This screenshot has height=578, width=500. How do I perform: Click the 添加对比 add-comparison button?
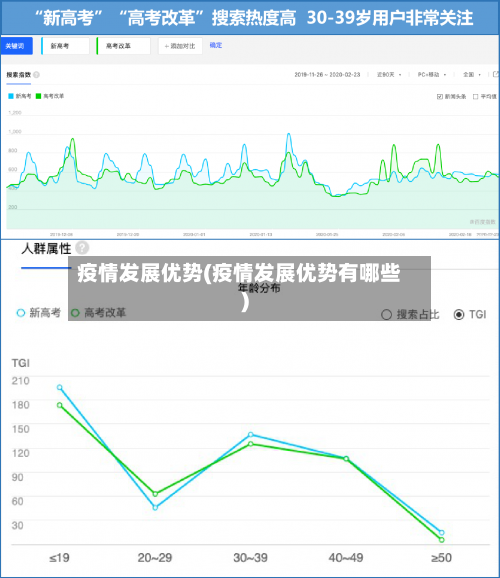180,46
